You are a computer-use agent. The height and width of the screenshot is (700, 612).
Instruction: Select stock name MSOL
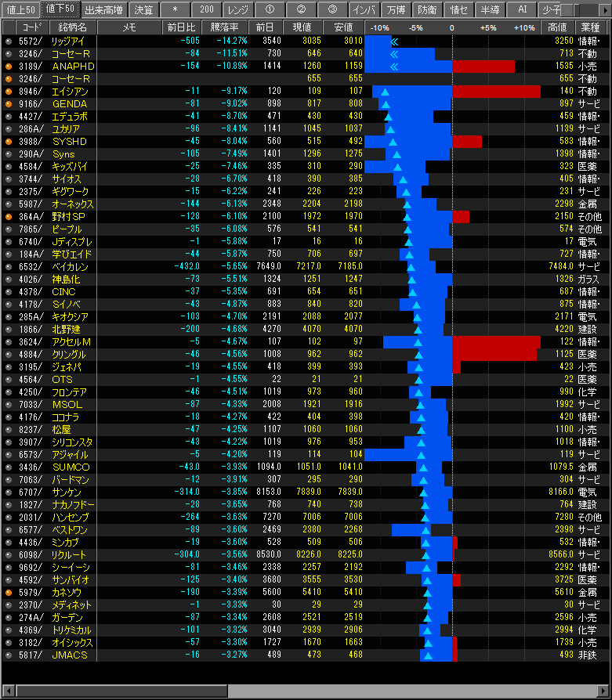point(67,405)
